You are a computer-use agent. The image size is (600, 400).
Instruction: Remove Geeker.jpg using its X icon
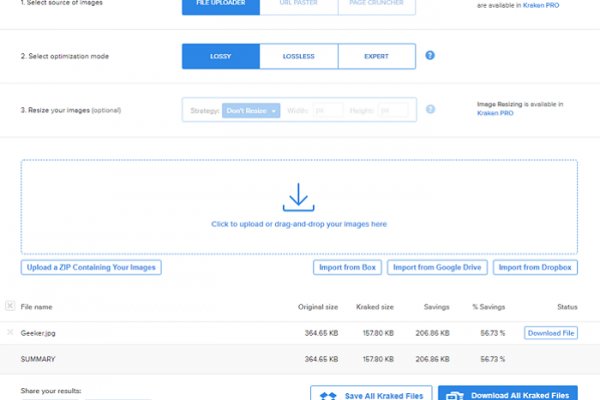tap(10, 332)
